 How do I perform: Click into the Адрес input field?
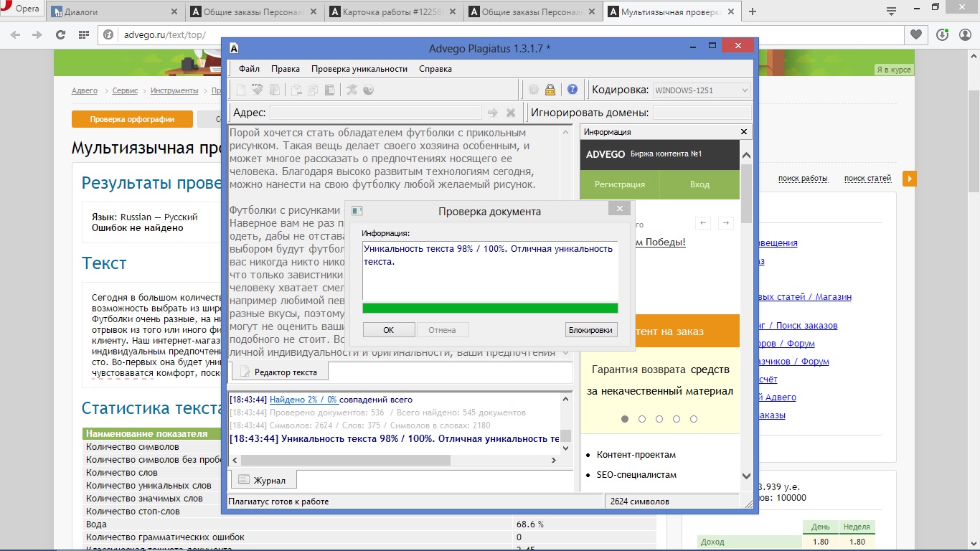click(376, 113)
